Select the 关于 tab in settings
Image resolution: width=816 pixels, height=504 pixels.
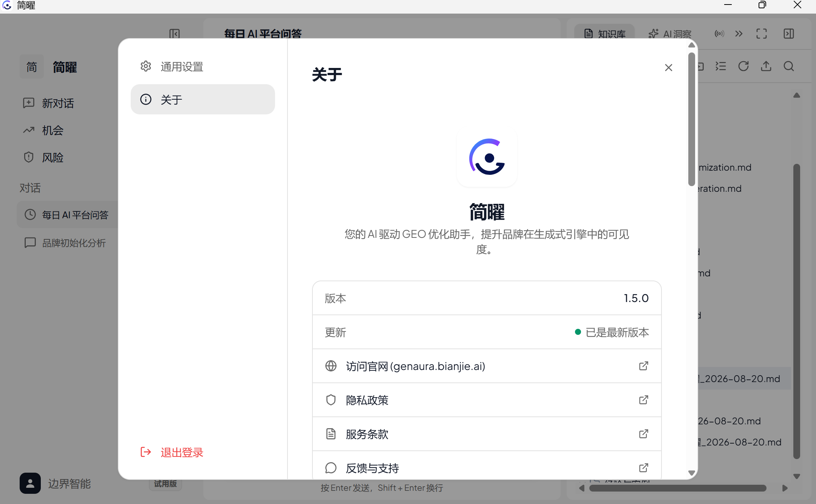[x=203, y=99]
